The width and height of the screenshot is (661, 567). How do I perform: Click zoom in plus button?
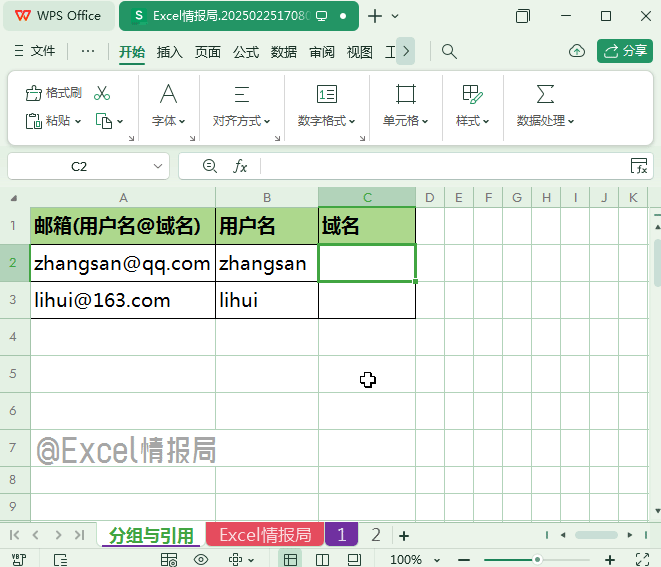(610, 560)
